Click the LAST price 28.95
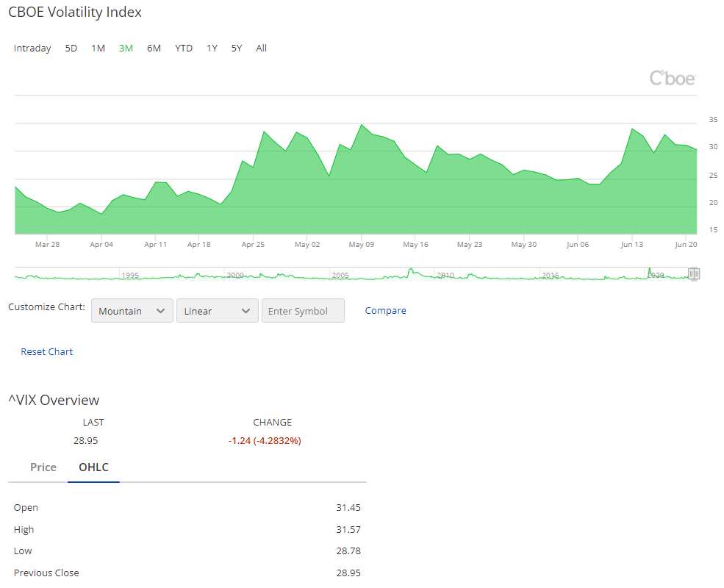The height and width of the screenshot is (588, 724). coord(86,441)
